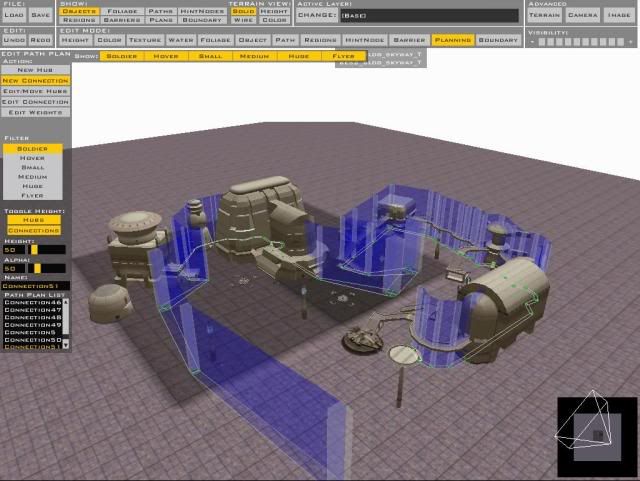
Task: Click the Visibility range slider
Action: click(x=581, y=42)
